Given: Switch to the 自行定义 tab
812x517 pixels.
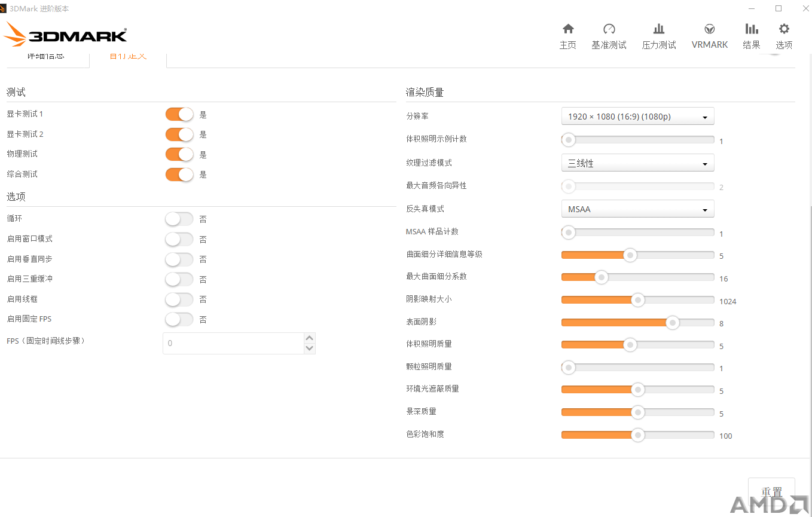Looking at the screenshot, I should tap(128, 57).
